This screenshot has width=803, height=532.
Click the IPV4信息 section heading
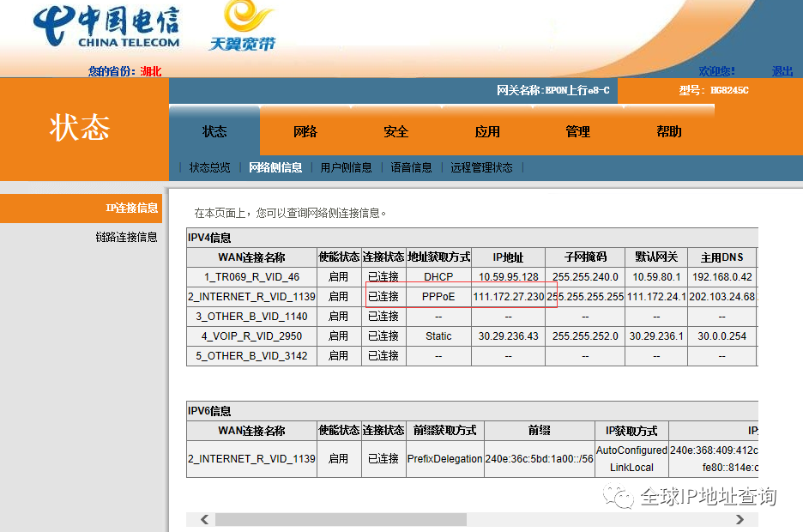pyautogui.click(x=209, y=238)
